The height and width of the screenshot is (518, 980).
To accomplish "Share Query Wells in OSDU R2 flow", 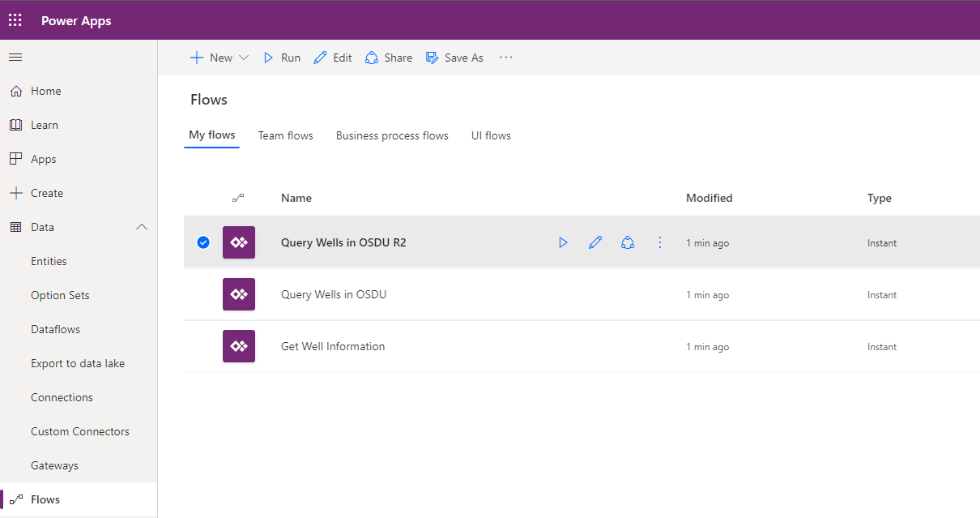I will (x=628, y=242).
